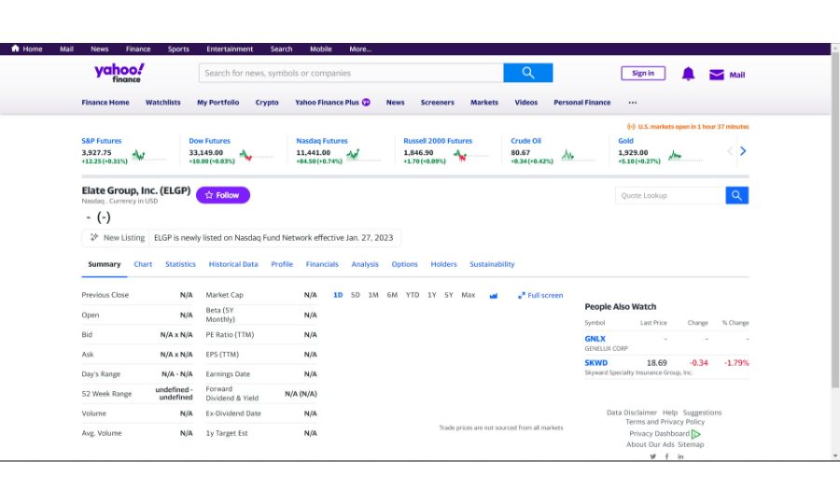The image size is (840, 504).
Task: Click the Quote Lookup search icon
Action: click(736, 195)
